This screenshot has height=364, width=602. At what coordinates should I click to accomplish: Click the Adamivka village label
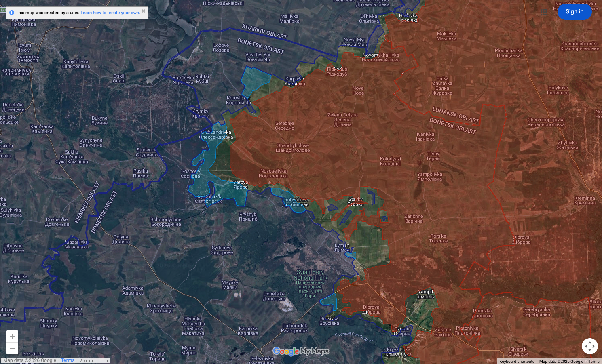pyautogui.click(x=133, y=290)
